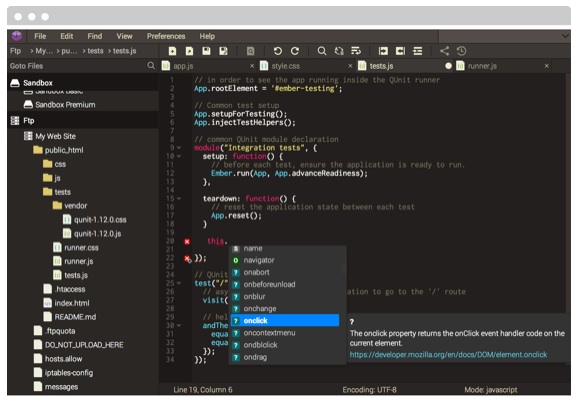Choose oncontextmenu from the autocomplete list
The height and width of the screenshot is (400, 579).
point(285,333)
